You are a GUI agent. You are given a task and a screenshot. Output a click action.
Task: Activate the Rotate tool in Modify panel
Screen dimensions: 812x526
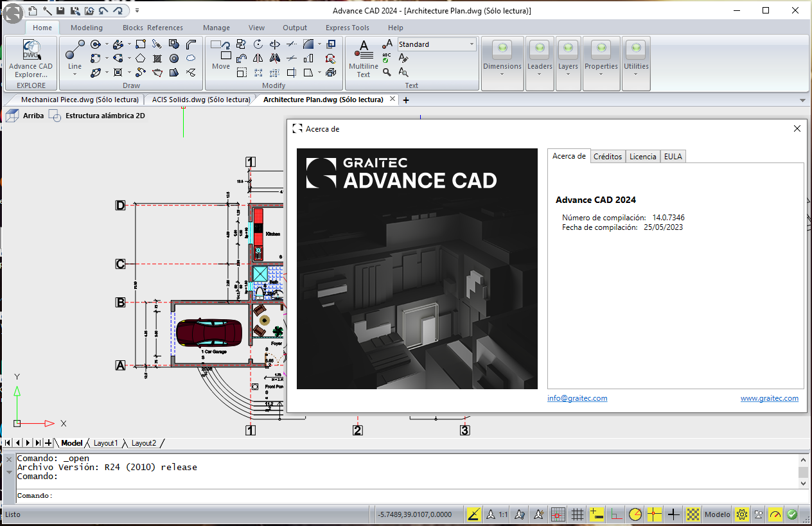tap(258, 44)
